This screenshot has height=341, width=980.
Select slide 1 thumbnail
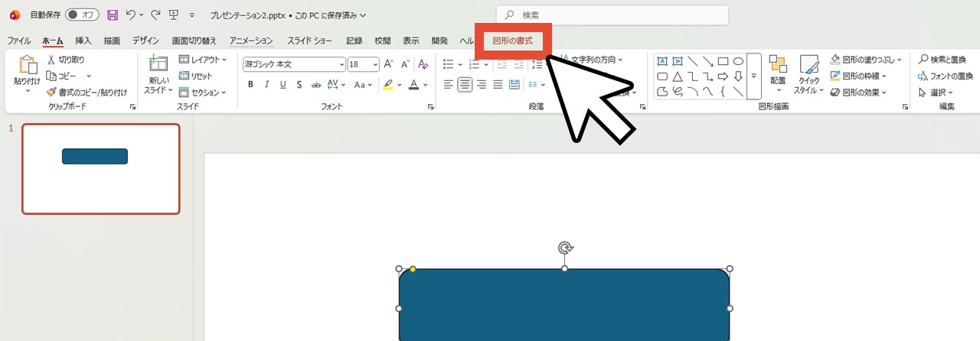coord(101,169)
